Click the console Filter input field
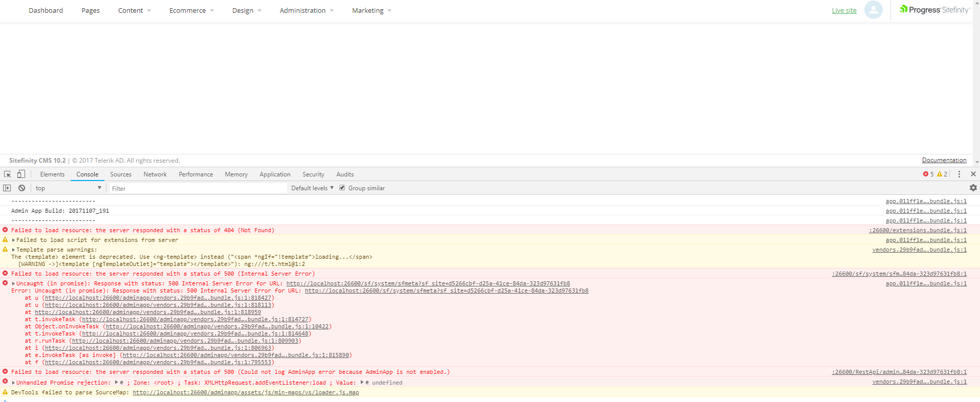980x402 pixels. [199, 188]
